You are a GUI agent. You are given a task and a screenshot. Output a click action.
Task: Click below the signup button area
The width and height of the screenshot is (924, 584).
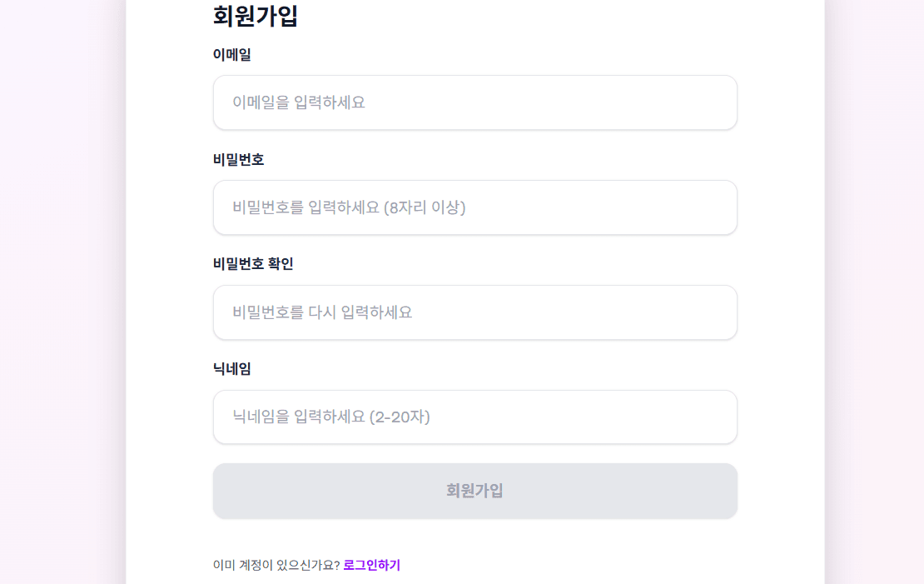click(474, 537)
